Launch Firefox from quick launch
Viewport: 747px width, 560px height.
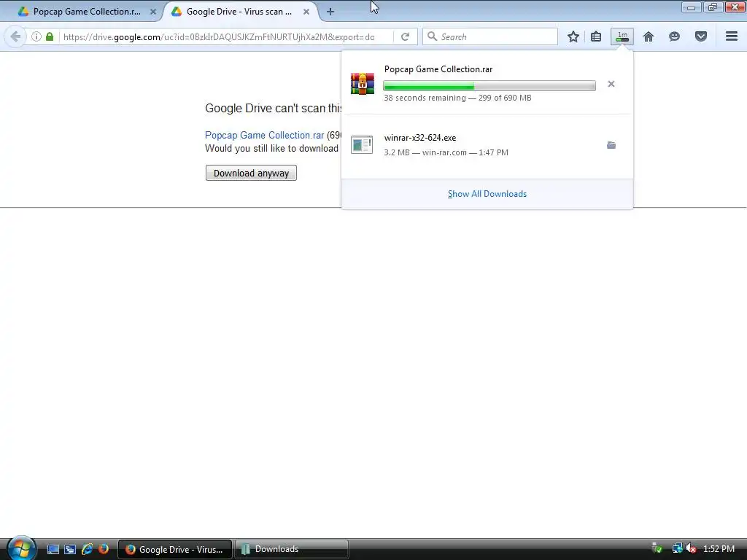[104, 549]
